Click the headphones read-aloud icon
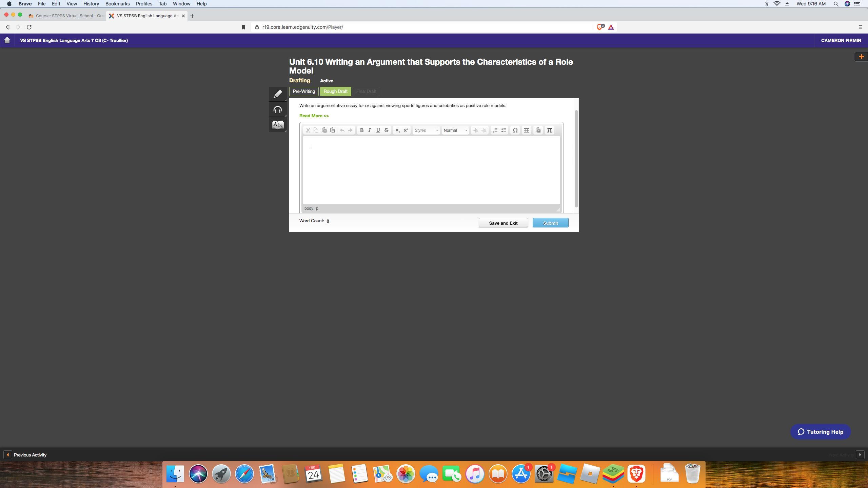 (278, 109)
